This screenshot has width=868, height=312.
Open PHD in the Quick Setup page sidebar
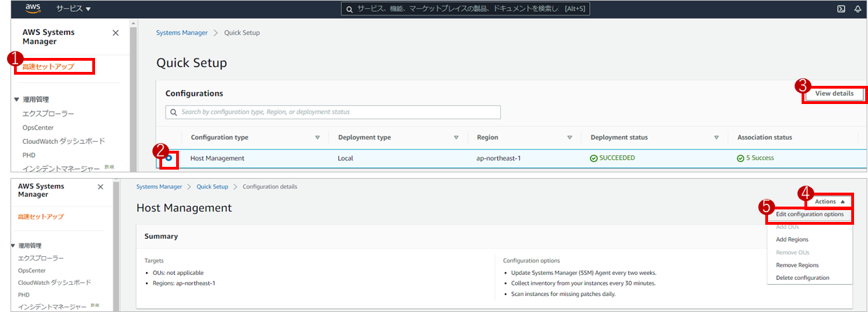pyautogui.click(x=29, y=155)
